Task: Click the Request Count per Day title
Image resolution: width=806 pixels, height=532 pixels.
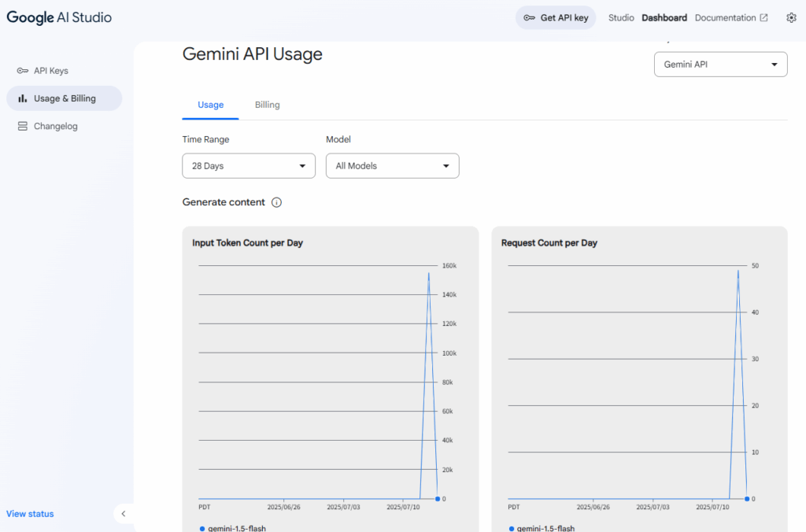Action: click(x=549, y=243)
